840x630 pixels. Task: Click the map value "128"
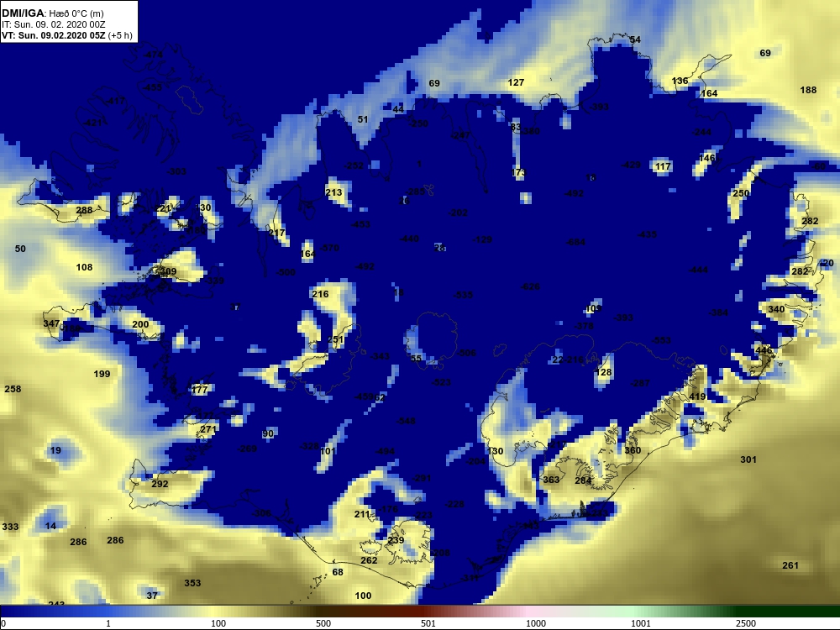[x=603, y=372]
